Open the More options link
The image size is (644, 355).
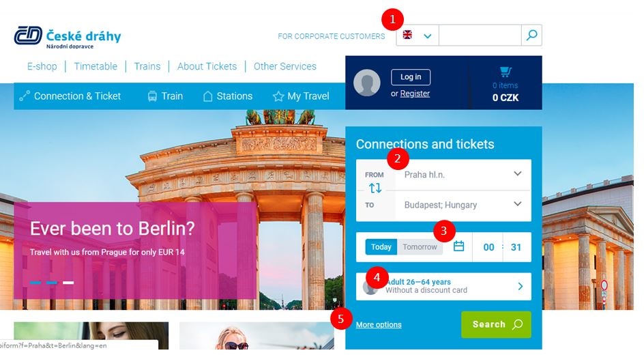click(x=379, y=324)
